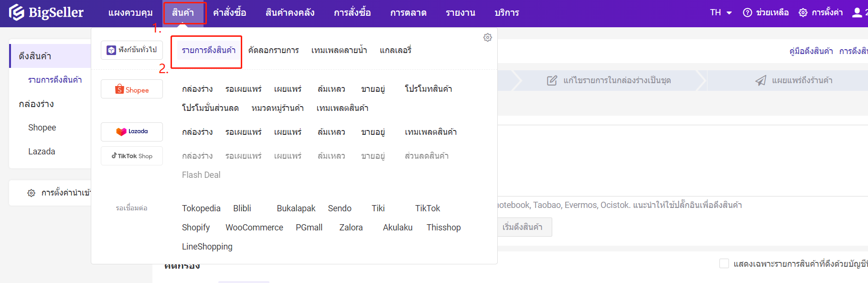Open the สินค้า top menu
This screenshot has height=283, width=868.
183,13
